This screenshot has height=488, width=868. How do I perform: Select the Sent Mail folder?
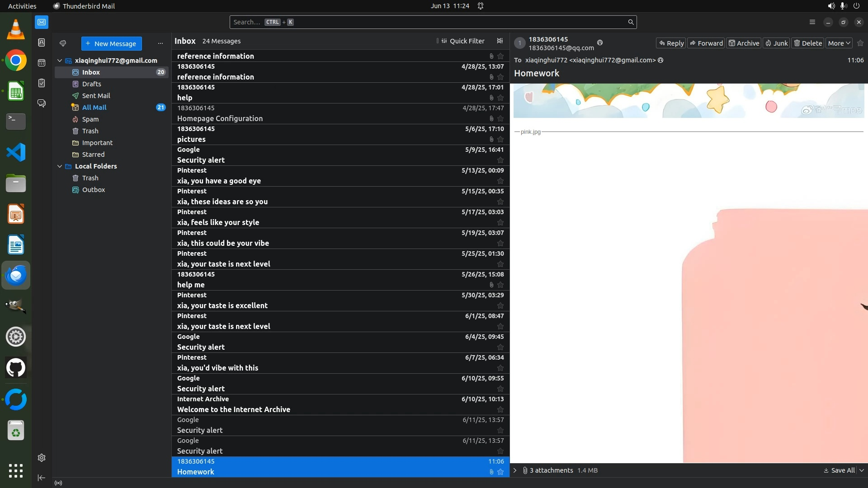click(x=96, y=96)
